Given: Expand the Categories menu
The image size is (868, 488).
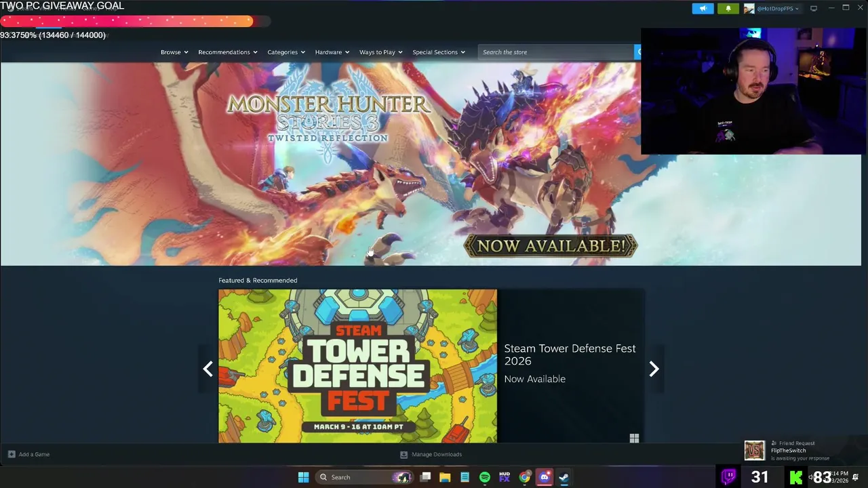Looking at the screenshot, I should (x=286, y=52).
